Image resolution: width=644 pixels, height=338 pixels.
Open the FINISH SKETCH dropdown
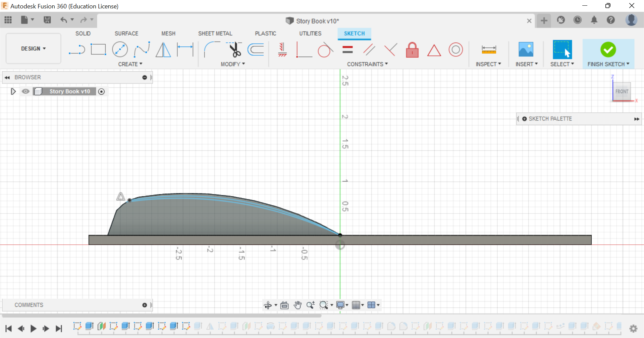[x=608, y=64]
